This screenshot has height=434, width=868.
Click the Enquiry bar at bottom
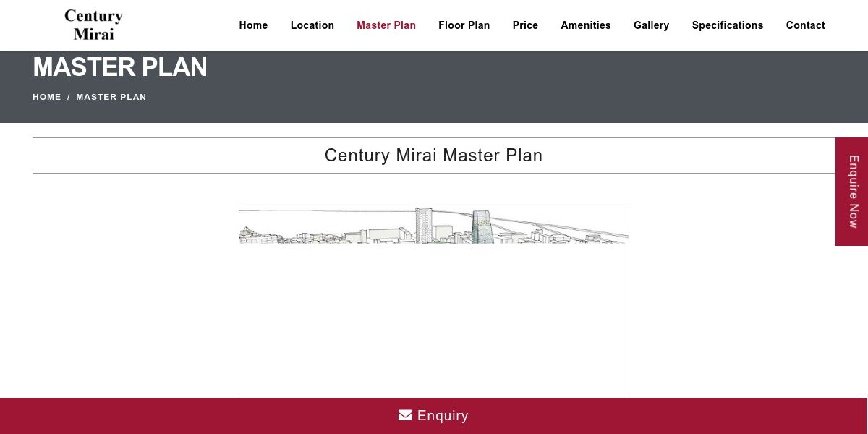tap(434, 416)
